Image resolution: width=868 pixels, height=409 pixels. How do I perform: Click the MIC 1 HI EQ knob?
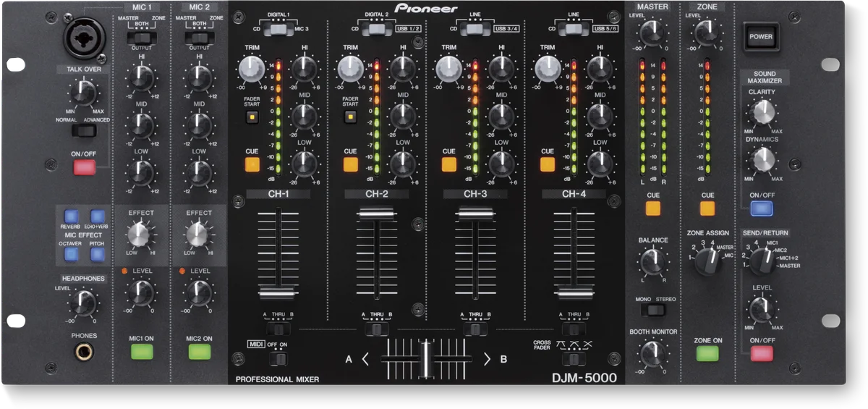(x=142, y=77)
